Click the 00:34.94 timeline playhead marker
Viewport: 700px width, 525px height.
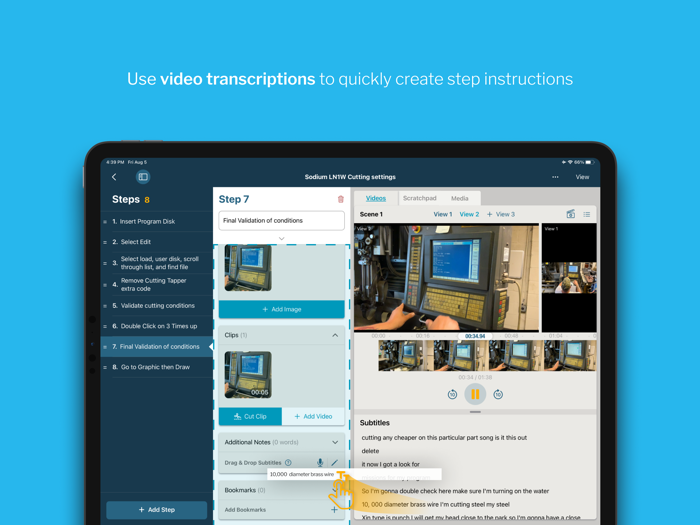point(475,336)
